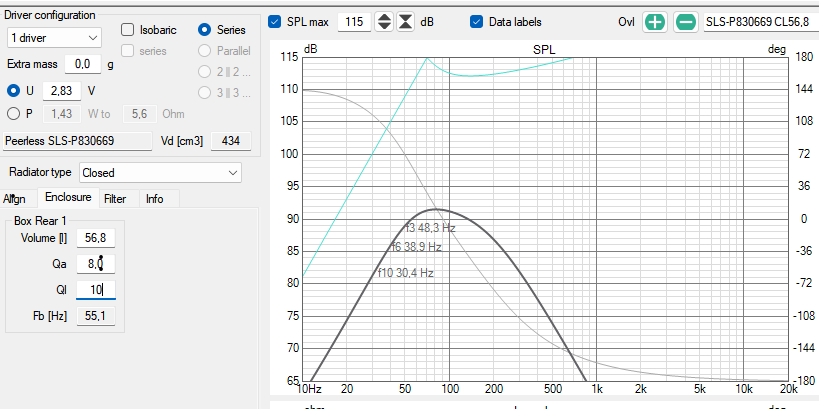This screenshot has height=409, width=819.
Task: Enable the Isobaric checkbox
Action: tap(127, 30)
